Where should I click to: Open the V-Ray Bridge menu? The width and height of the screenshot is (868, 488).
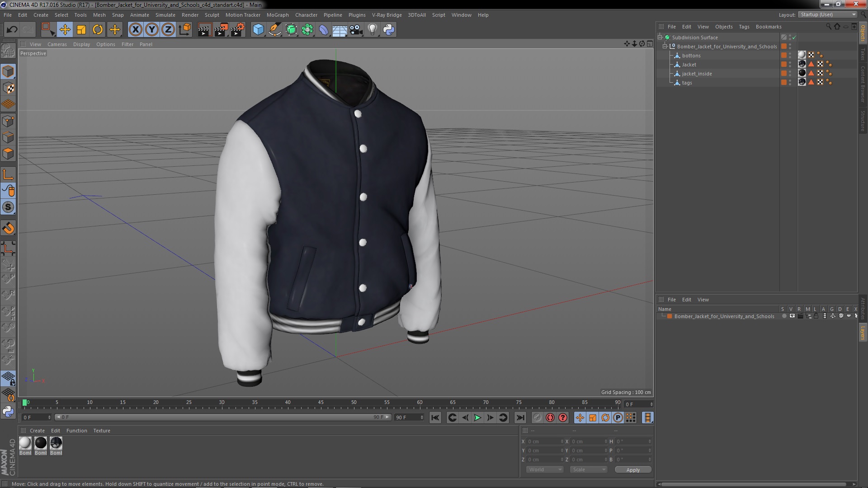[x=387, y=15]
